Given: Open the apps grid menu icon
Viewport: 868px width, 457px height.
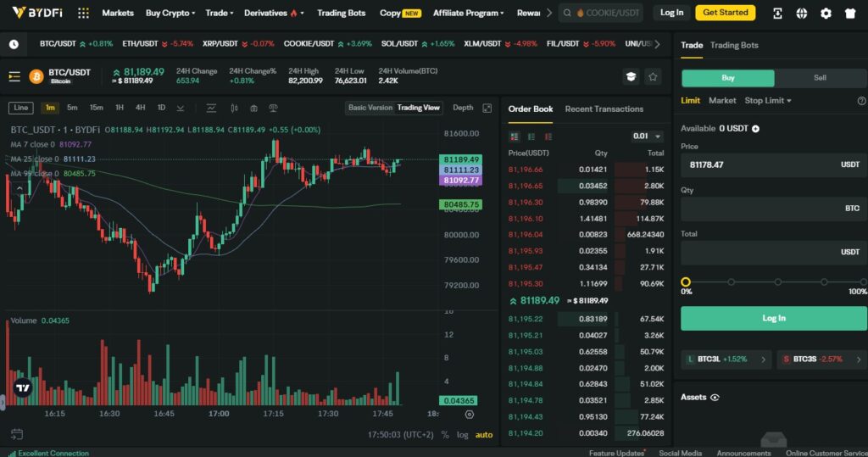Looking at the screenshot, I should pyautogui.click(x=83, y=13).
